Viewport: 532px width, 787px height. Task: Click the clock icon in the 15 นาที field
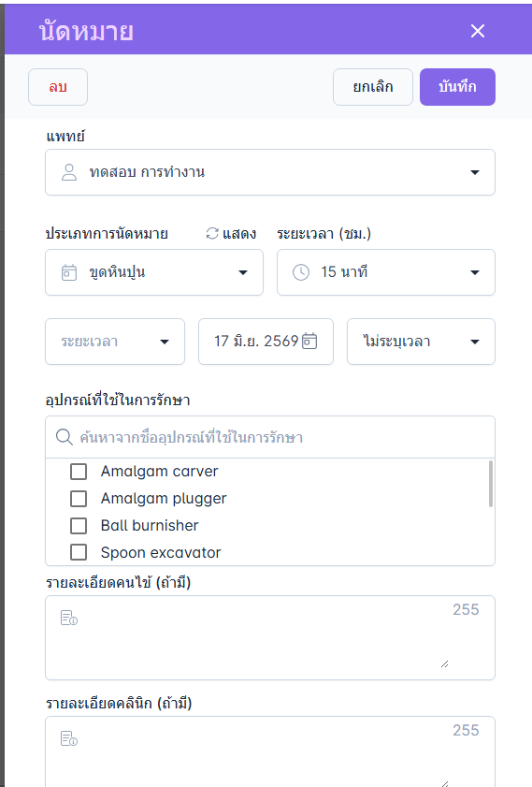301,272
